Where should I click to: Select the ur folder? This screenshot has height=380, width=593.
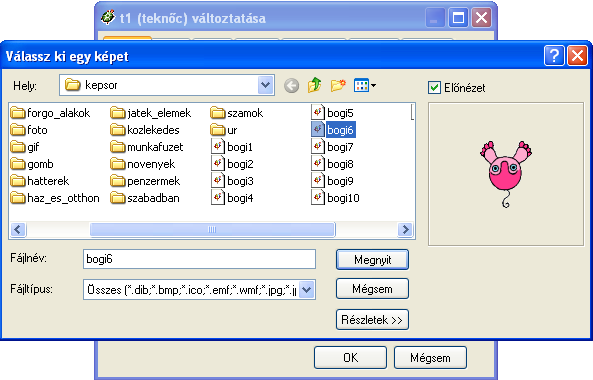point(224,130)
